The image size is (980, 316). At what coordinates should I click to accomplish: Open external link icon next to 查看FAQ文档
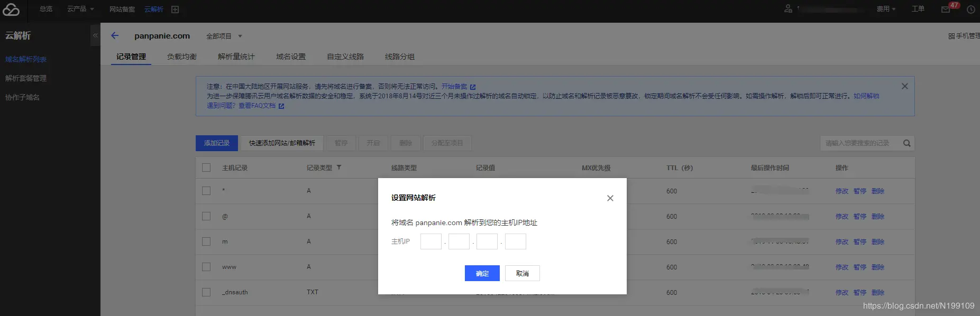[x=281, y=106]
